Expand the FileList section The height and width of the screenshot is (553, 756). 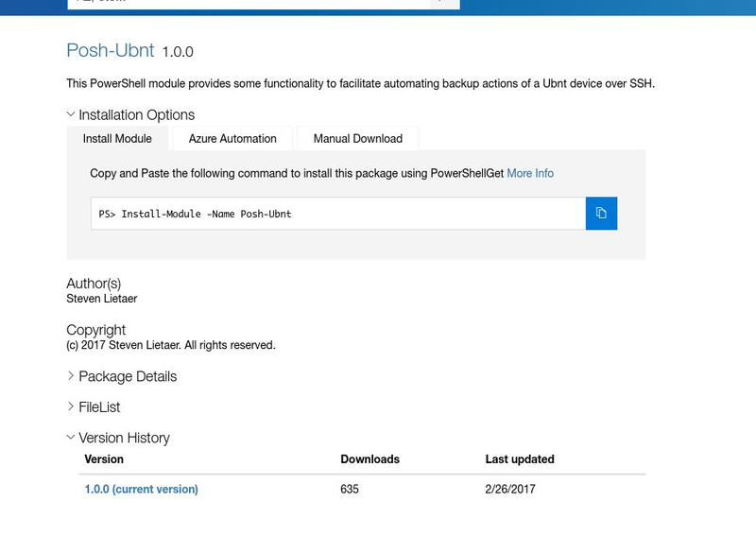coord(94,406)
